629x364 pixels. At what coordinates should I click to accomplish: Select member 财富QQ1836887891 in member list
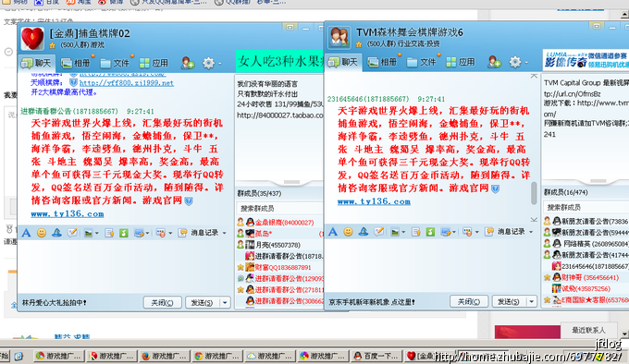pyautogui.click(x=280, y=267)
